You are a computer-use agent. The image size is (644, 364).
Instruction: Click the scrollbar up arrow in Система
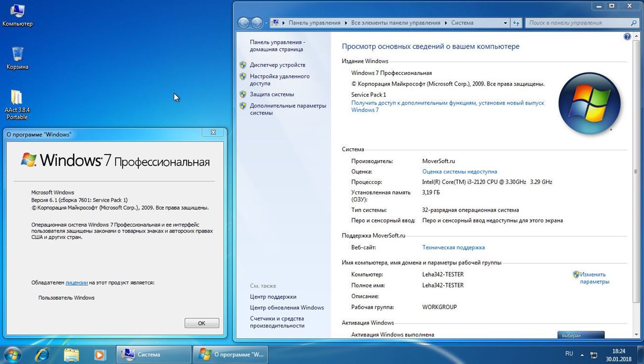tap(636, 37)
